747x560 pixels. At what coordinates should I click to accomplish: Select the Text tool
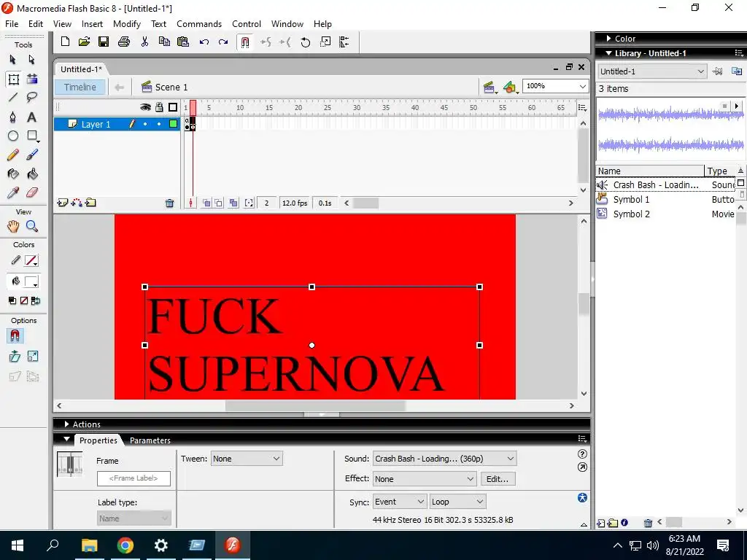coord(31,117)
